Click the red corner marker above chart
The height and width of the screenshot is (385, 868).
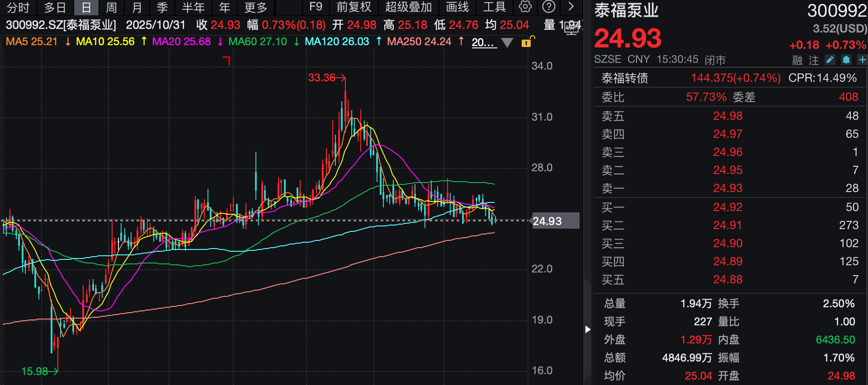(x=227, y=60)
